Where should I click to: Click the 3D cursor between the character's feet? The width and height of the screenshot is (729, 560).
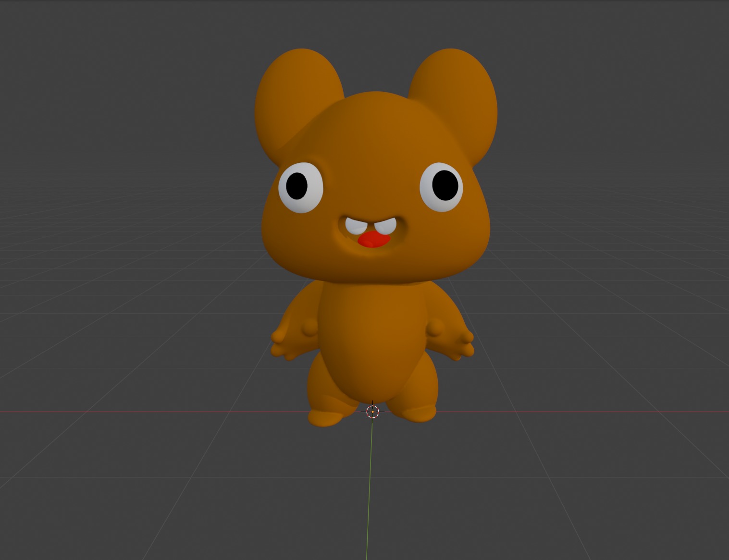coord(372,412)
